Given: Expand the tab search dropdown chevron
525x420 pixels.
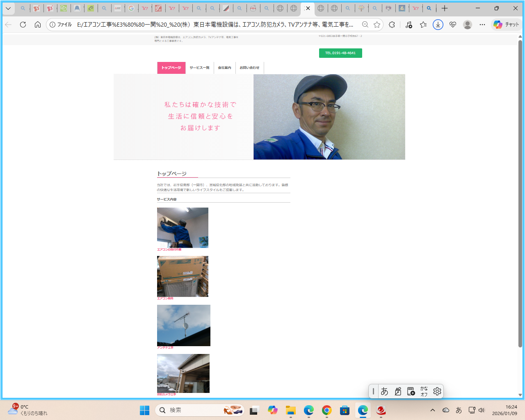Looking at the screenshot, I should click(x=8, y=8).
